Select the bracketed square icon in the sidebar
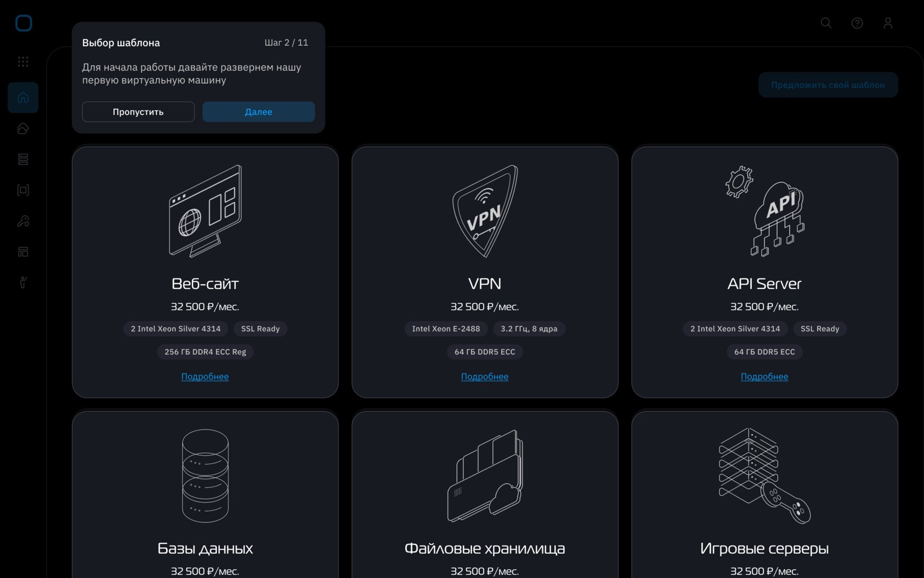 (x=23, y=190)
